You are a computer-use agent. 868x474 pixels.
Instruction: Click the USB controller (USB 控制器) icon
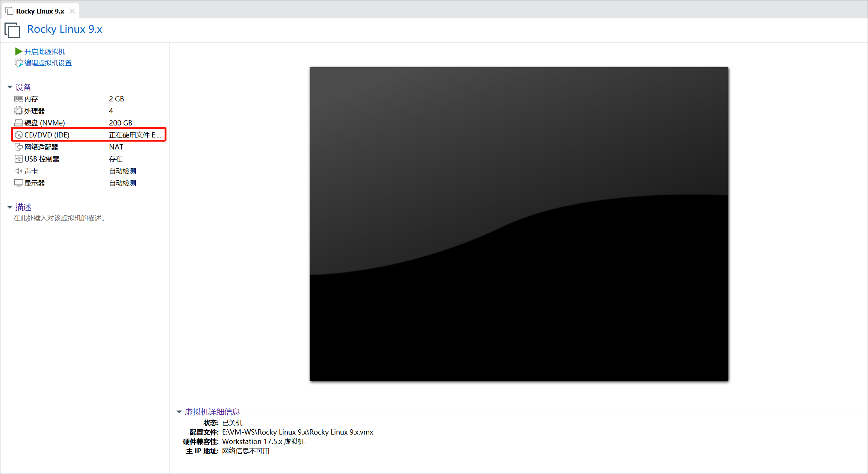(18, 159)
